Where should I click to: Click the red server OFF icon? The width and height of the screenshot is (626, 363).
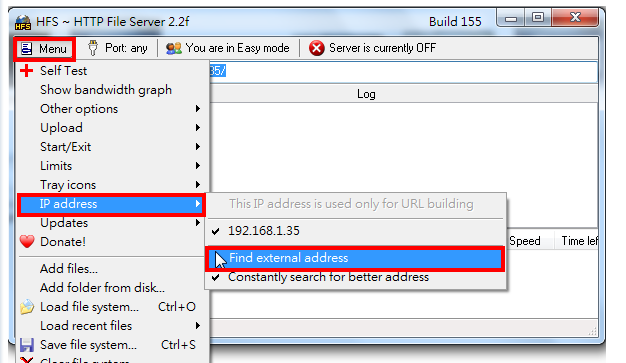point(317,48)
